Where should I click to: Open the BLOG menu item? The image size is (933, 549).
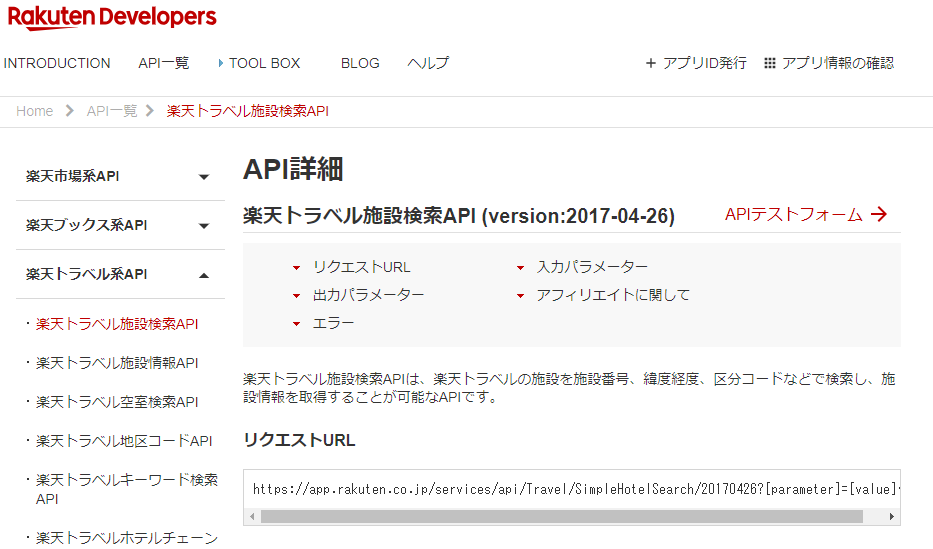point(360,63)
